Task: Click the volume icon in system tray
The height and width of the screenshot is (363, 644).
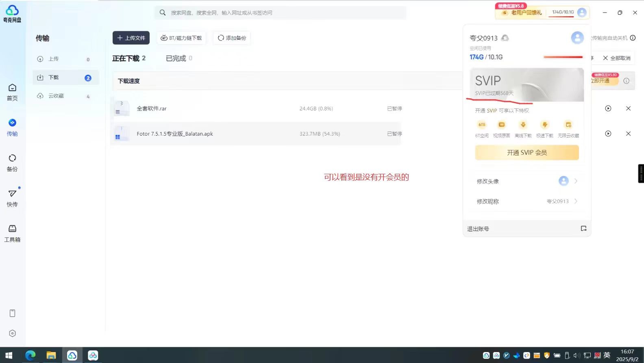Action: click(577, 355)
